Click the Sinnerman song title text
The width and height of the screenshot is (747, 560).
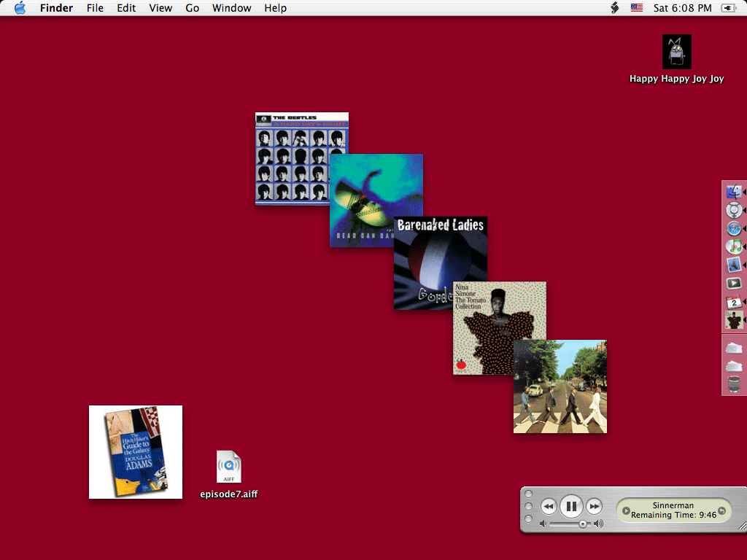(673, 505)
